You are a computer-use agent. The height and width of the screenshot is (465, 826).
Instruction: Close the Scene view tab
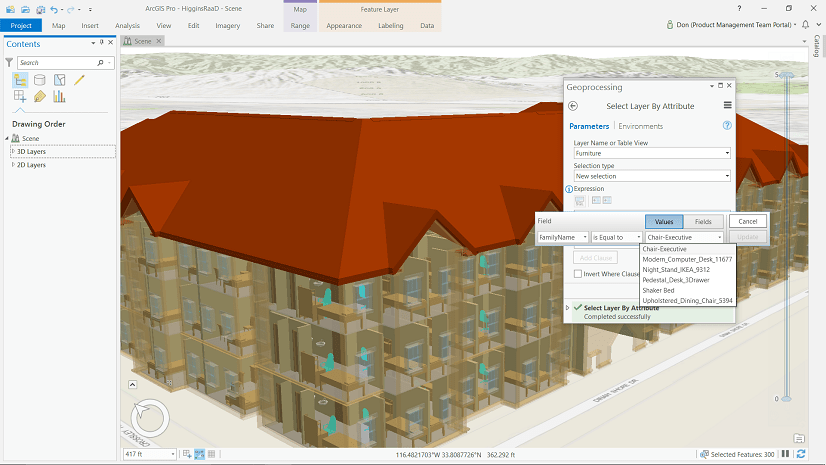click(x=159, y=41)
